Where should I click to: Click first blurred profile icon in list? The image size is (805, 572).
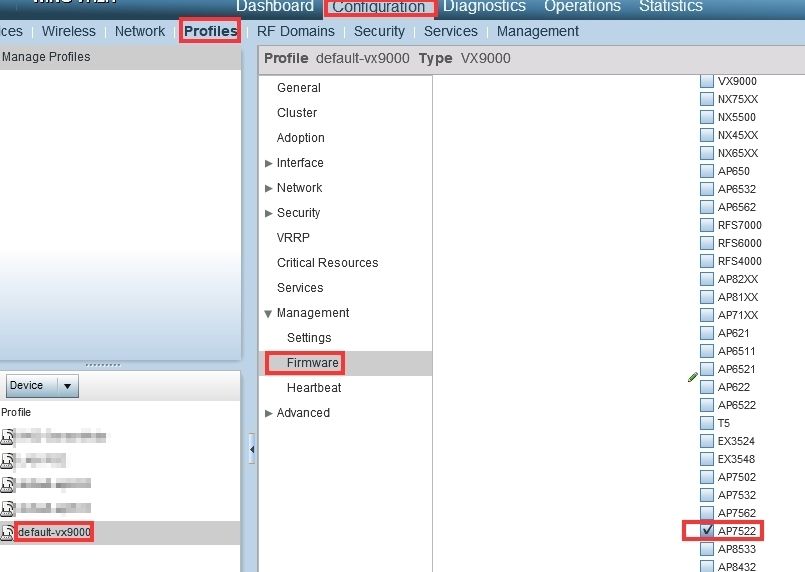7,437
